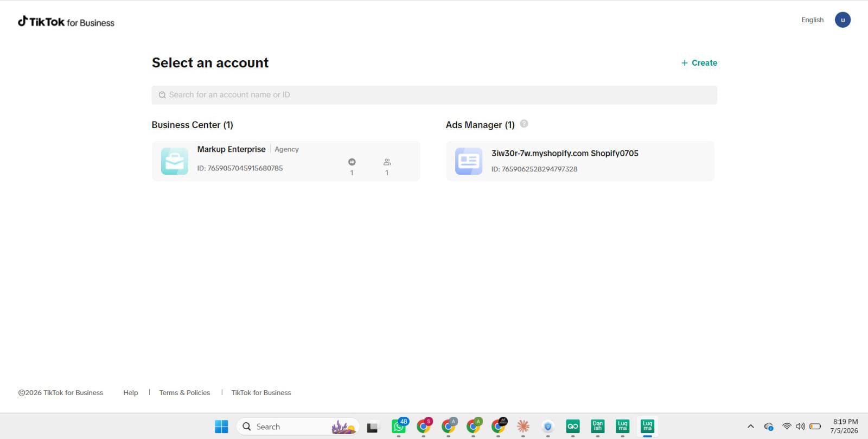Click the TikTok for Business logo
The height and width of the screenshot is (439, 868).
click(66, 22)
